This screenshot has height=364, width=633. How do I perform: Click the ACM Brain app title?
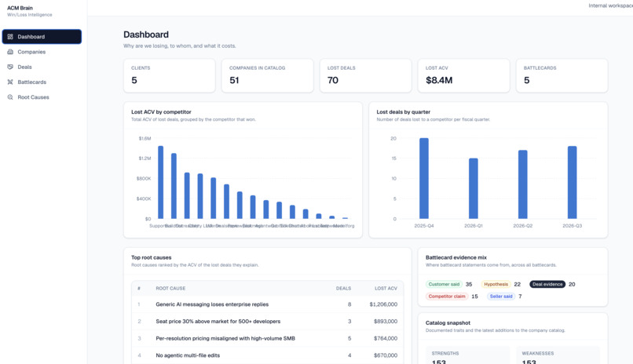(x=20, y=8)
